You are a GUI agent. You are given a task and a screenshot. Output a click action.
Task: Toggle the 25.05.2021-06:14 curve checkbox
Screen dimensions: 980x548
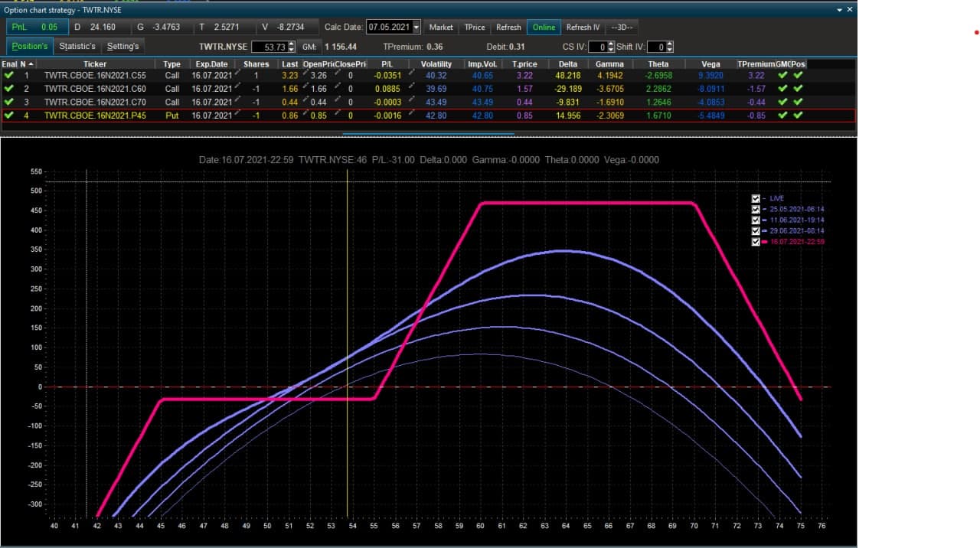point(756,209)
